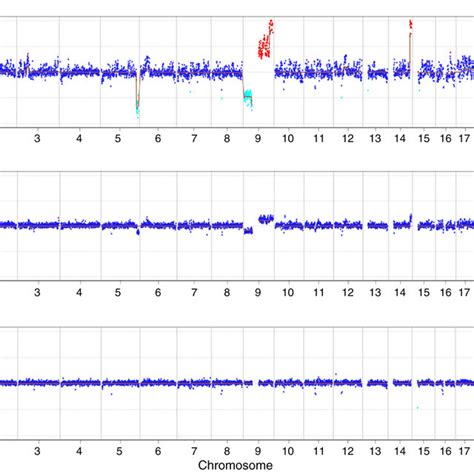Click cyan loss dip near chromosome 5 end, top plot
This screenshot has width=474, height=474.
[137, 108]
